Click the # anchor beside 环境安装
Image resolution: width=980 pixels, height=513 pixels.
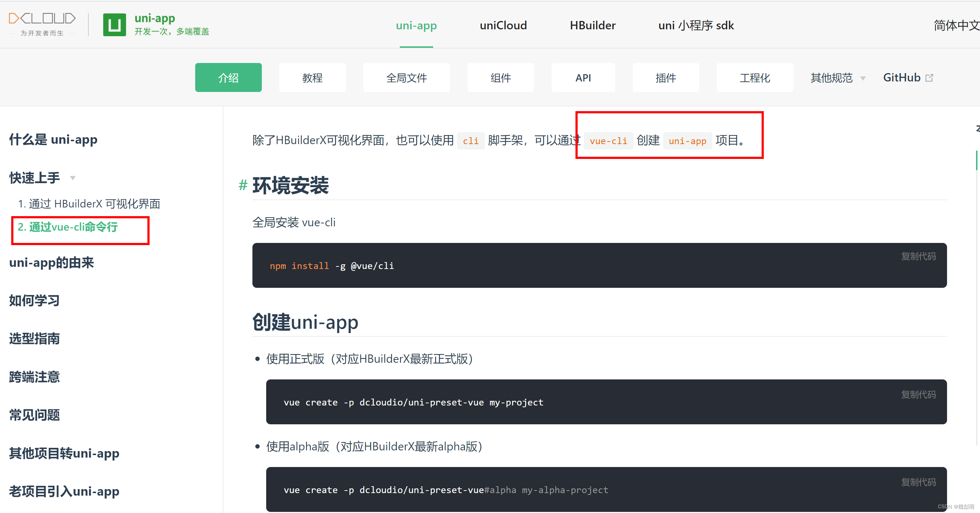click(243, 185)
